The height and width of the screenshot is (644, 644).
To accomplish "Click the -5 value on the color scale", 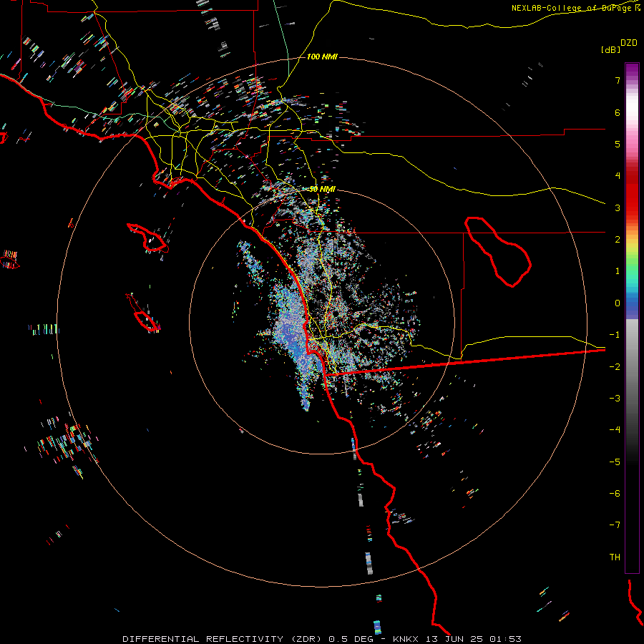I will pos(615,462).
